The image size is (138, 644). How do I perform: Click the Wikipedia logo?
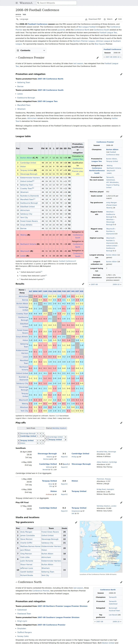pos(26,3)
